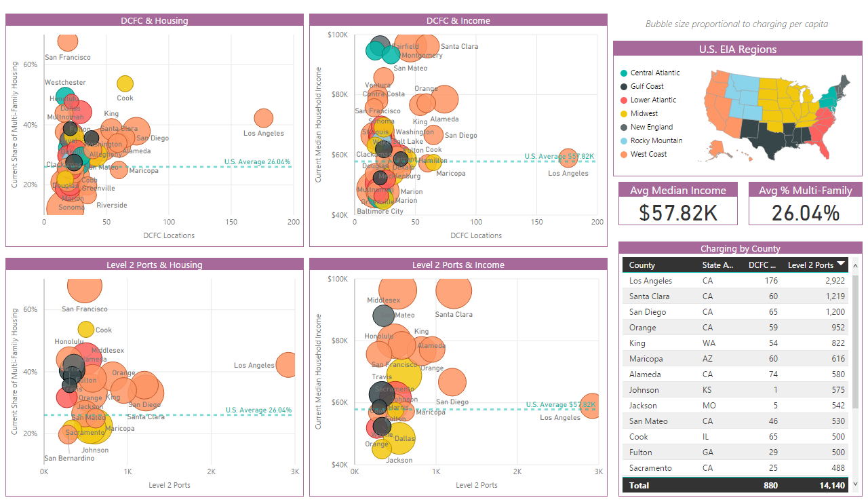
Task: Click the Midwest yellow legend dot
Action: [x=623, y=113]
